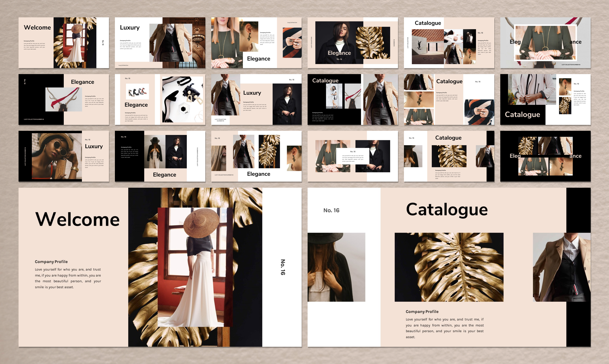This screenshot has width=609, height=364.
Task: Open the untitled slide with centered white text box
Action: pyautogui.click(x=353, y=156)
